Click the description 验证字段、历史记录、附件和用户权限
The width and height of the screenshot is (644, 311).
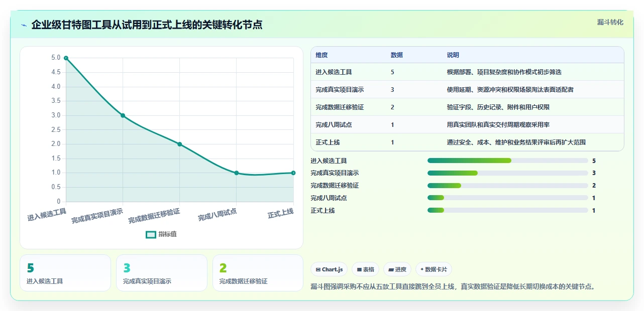pos(498,107)
